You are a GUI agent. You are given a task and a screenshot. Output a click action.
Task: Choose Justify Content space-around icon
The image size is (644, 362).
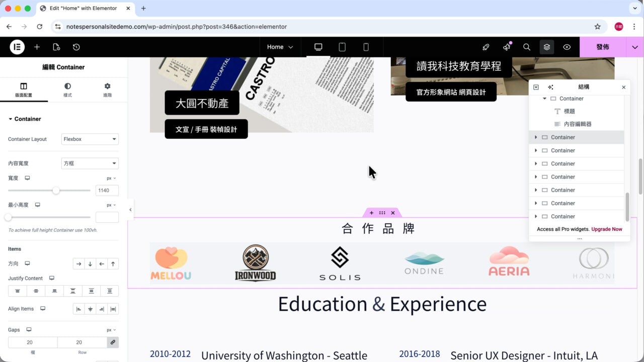(91, 291)
